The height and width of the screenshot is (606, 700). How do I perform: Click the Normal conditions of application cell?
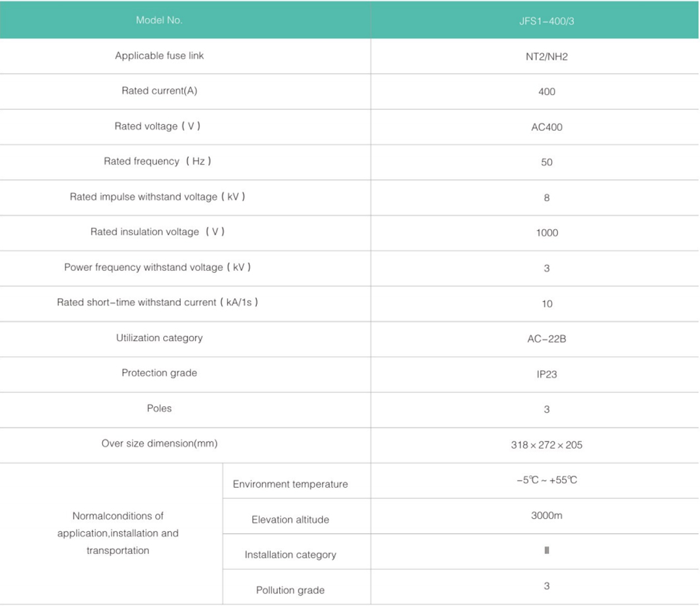point(118,533)
